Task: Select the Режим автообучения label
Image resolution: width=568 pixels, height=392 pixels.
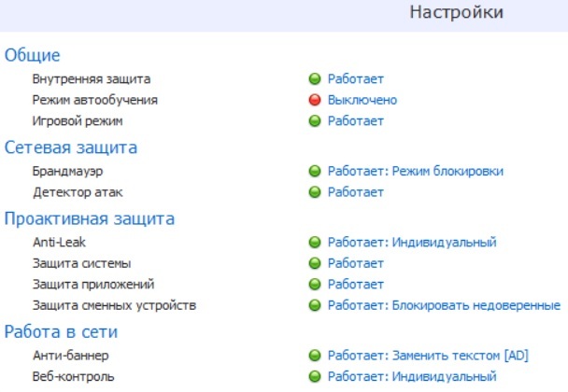Action: click(x=95, y=100)
